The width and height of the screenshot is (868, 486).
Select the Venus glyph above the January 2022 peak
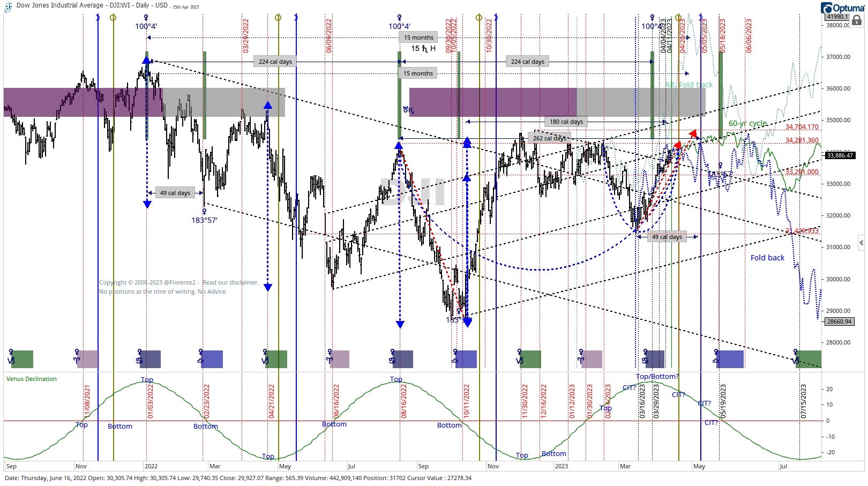146,16
